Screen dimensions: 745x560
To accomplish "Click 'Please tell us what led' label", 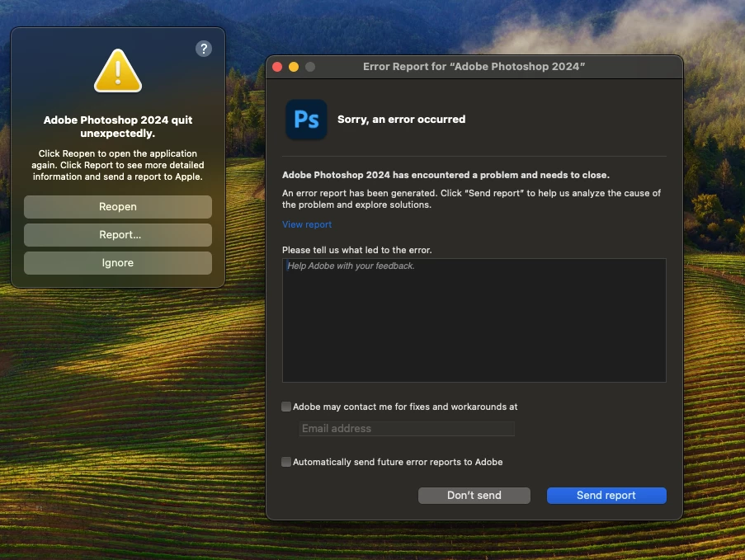I will coord(356,250).
